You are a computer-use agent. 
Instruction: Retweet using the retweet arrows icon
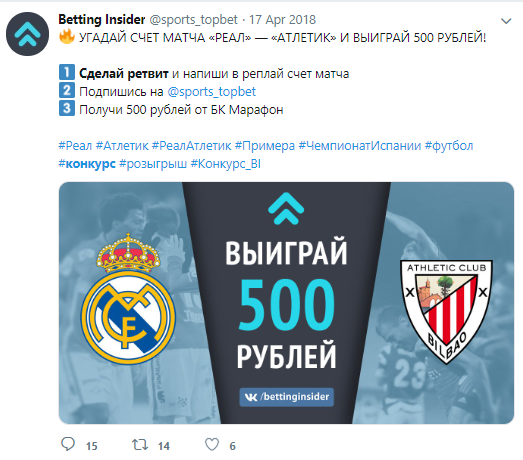pyautogui.click(x=140, y=445)
